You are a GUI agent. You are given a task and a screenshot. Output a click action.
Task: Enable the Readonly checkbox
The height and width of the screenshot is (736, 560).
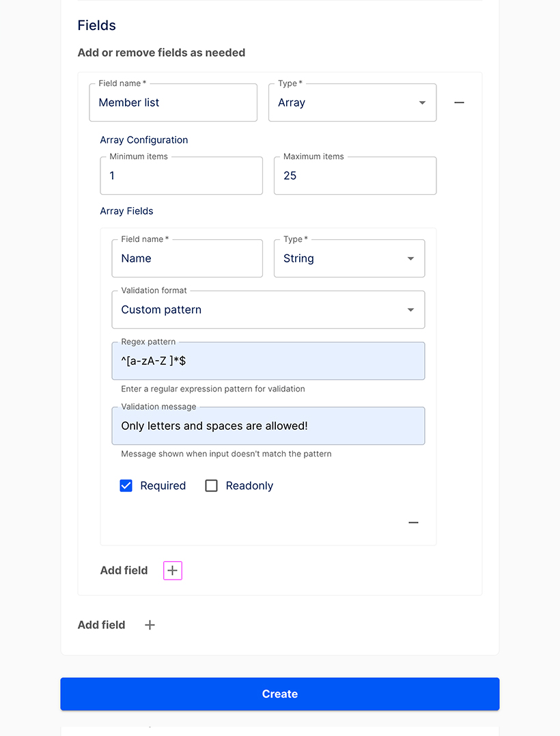pos(212,486)
